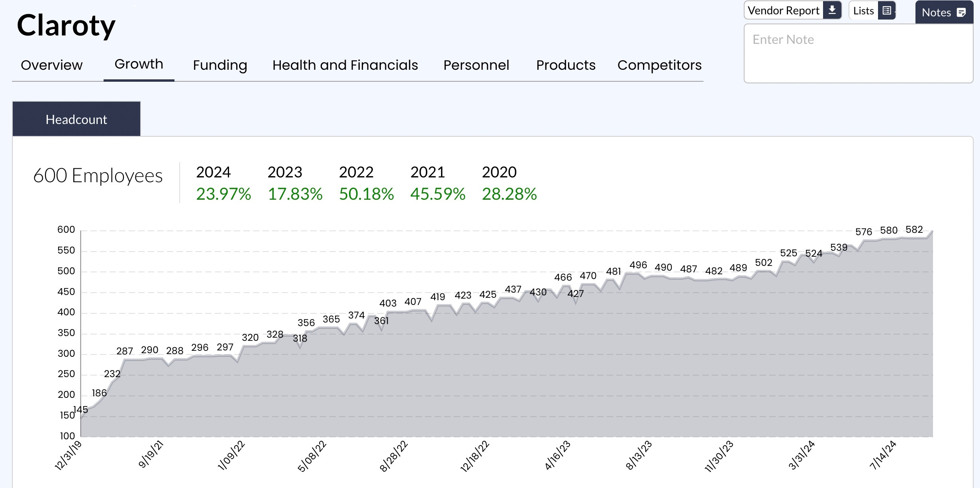Click the 2023 growth value 17.83%
The width and height of the screenshot is (980, 488).
tap(295, 194)
